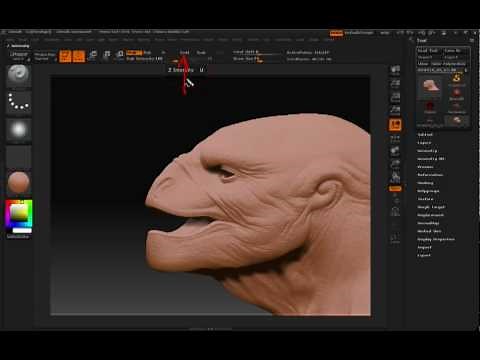Click the Frame icon on right shelf

pyautogui.click(x=395, y=211)
